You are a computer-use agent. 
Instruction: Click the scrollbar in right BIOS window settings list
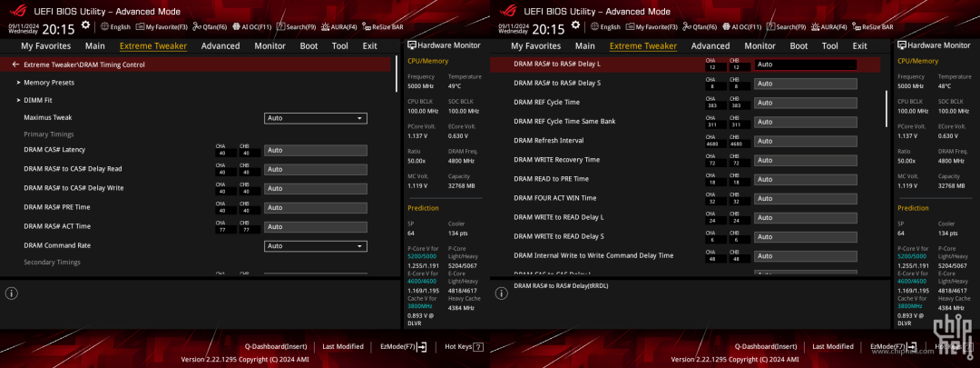(x=887, y=108)
